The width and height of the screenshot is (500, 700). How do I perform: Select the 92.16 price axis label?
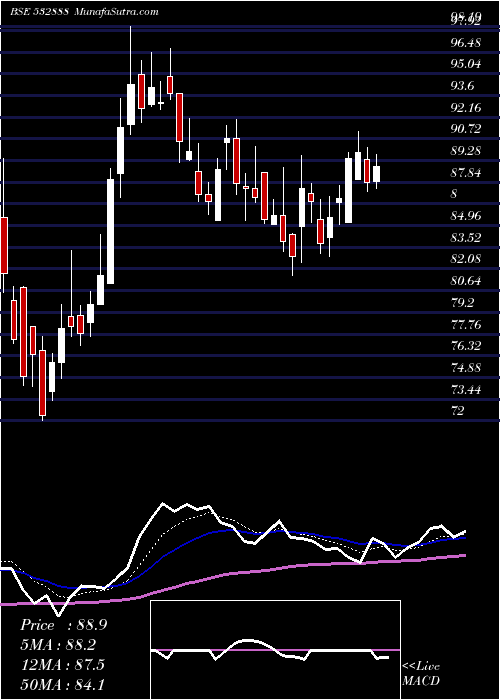tap(466, 108)
